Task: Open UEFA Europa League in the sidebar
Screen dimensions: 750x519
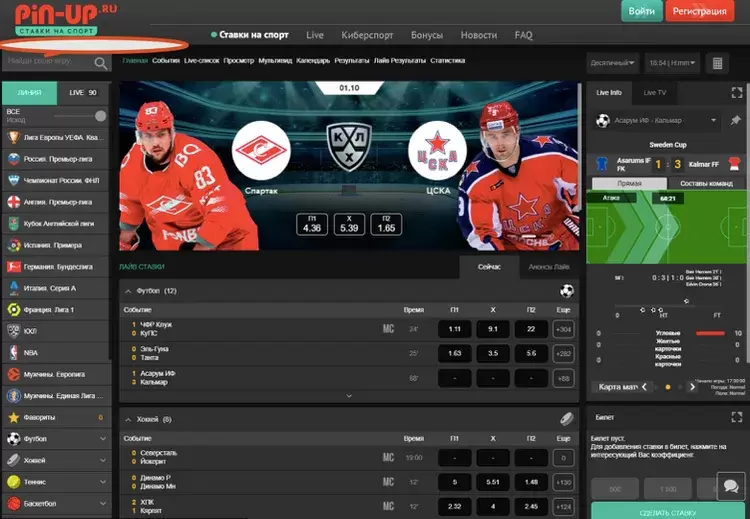Action: point(55,138)
